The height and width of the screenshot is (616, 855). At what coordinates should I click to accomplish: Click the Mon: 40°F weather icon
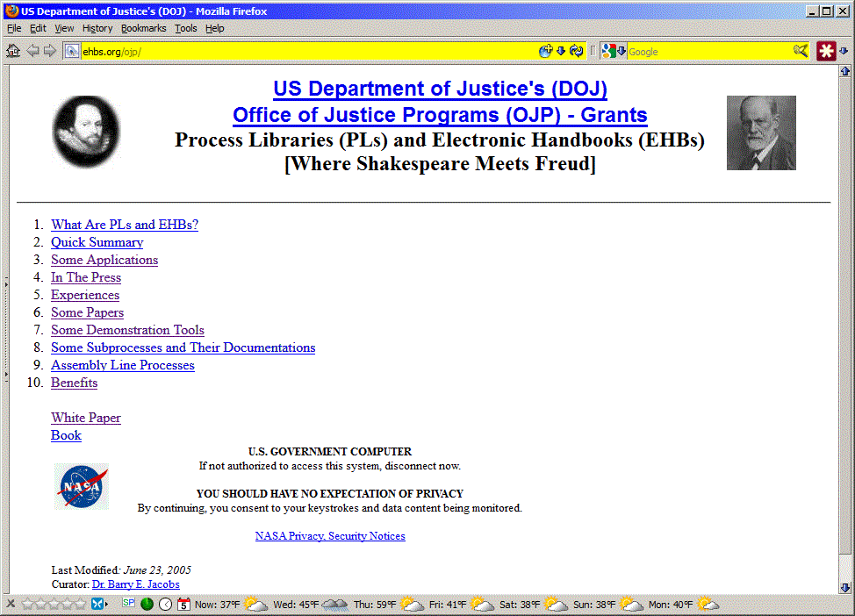click(708, 604)
